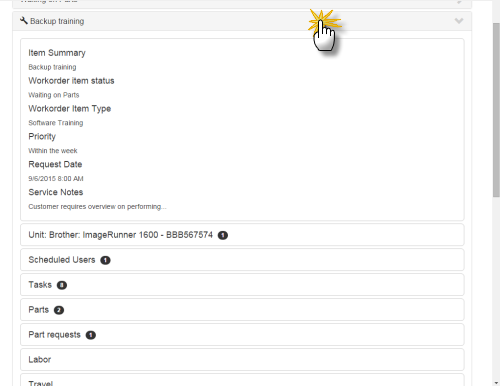Click the scrollbar down arrow
Screen dimensions: 500x386
click(496, 383)
